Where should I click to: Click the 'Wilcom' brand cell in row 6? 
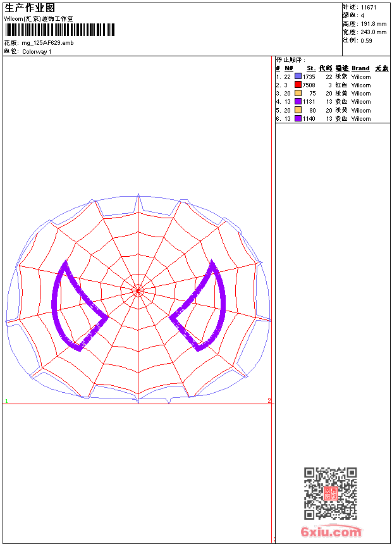361,119
